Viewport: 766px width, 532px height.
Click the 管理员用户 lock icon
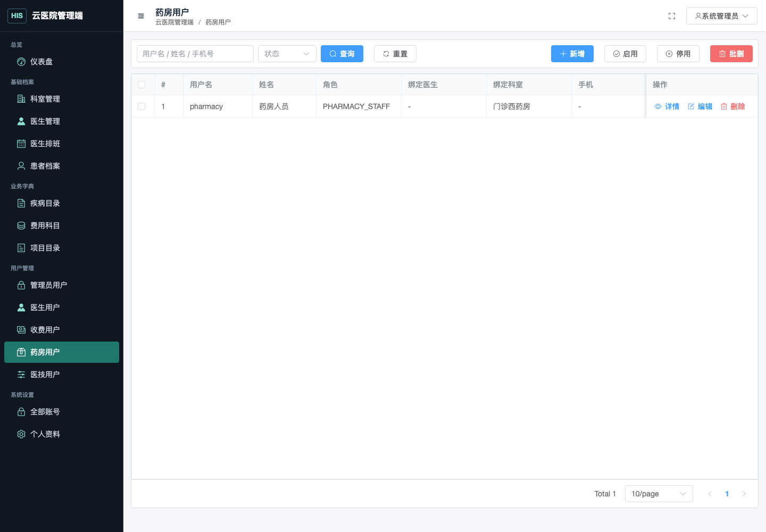tap(21, 285)
